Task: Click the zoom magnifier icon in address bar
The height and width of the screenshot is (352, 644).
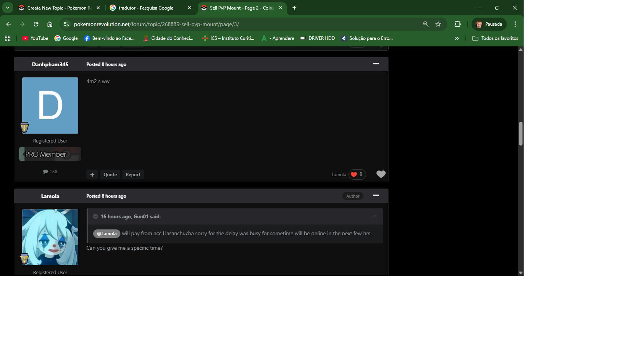Action: (426, 24)
